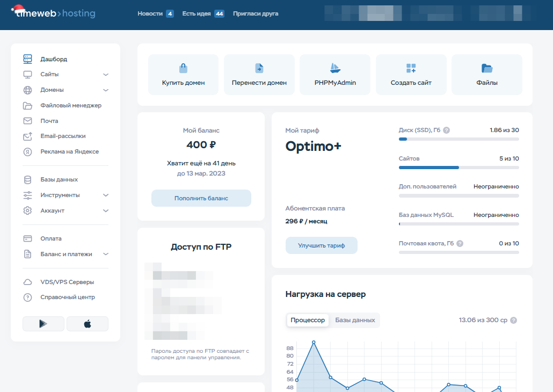Expand the Домены sidebar submenu
Screen dimensions: 553x392
(x=106, y=90)
